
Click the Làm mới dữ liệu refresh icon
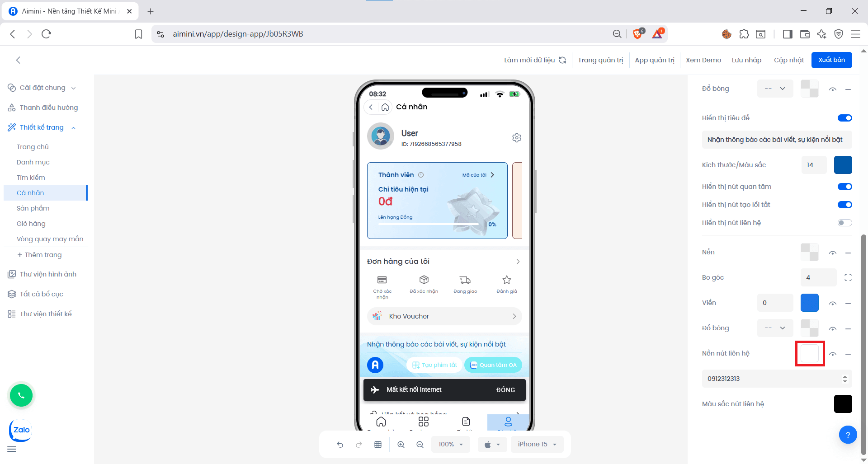pos(562,60)
